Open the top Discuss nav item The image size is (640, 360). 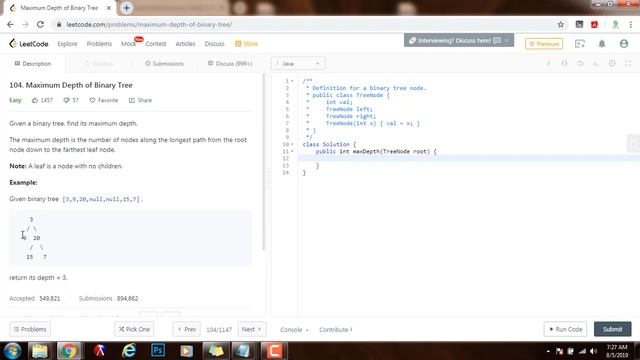pyautogui.click(x=214, y=44)
